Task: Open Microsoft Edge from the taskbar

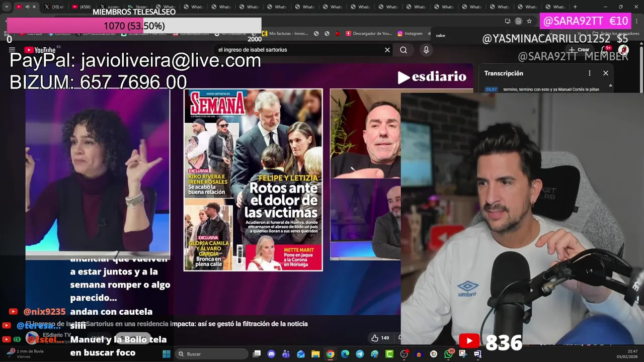Action: [345, 354]
